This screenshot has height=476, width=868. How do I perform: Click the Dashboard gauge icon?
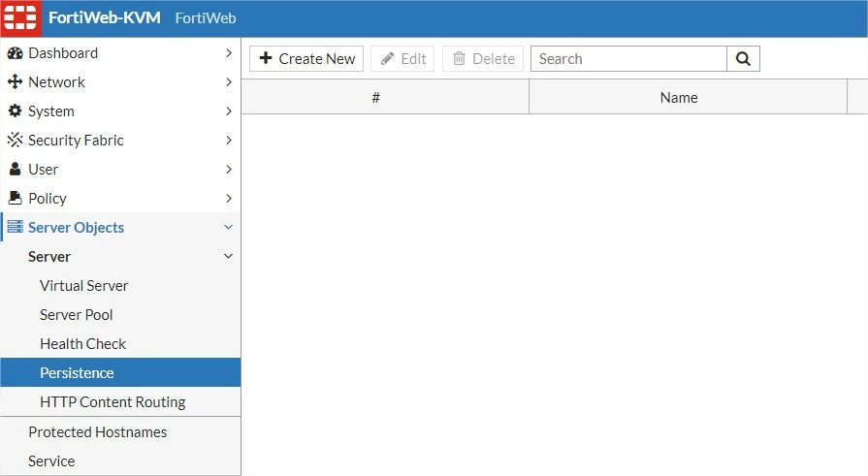click(15, 53)
